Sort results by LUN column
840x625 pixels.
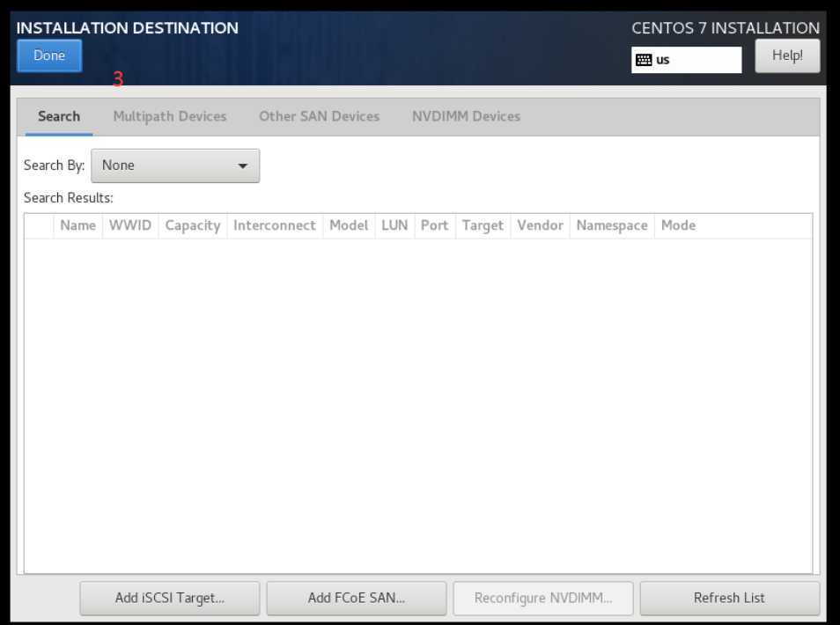(x=394, y=225)
